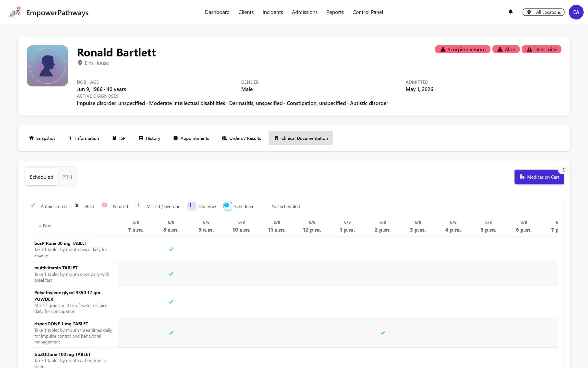588x368 pixels.
Task: Select the Scheduled medications toggle
Action: pyautogui.click(x=41, y=177)
